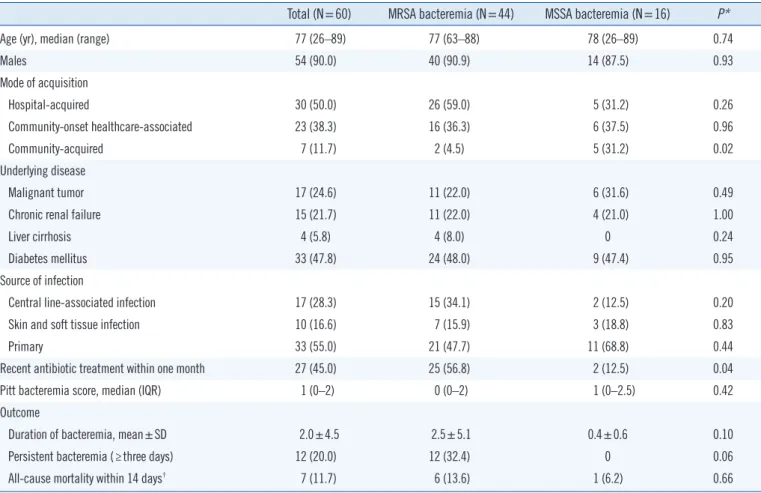The image size is (761, 493).
Task: Select the 'Liver cirrhosis' row label
Action: [x=39, y=237]
